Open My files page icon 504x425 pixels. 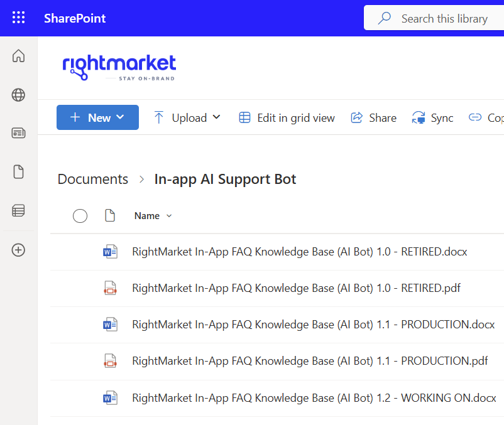point(19,172)
